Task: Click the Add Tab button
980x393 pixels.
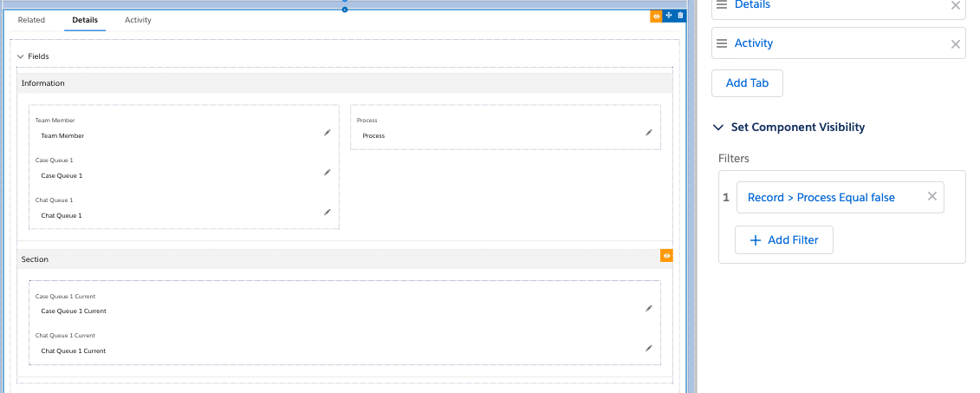Action: 747,83
